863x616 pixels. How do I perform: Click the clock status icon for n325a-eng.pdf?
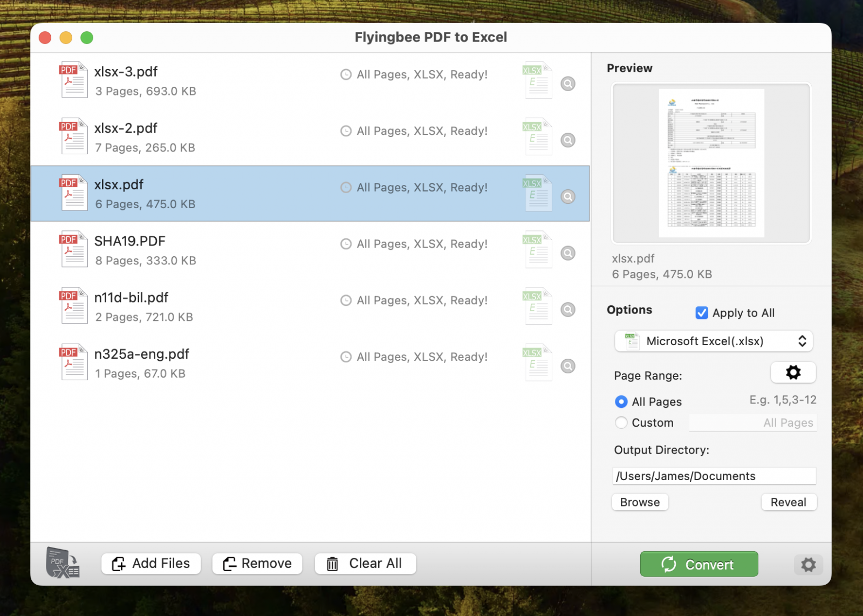pos(346,357)
